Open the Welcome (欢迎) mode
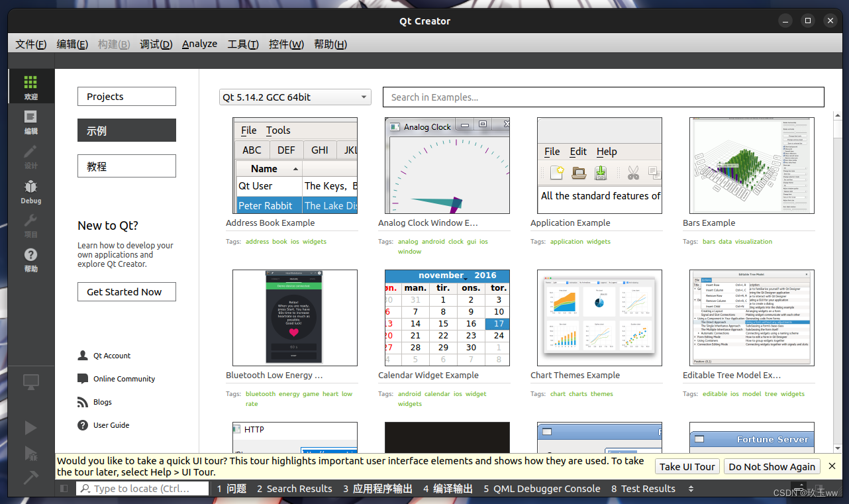849x504 pixels. coord(30,87)
